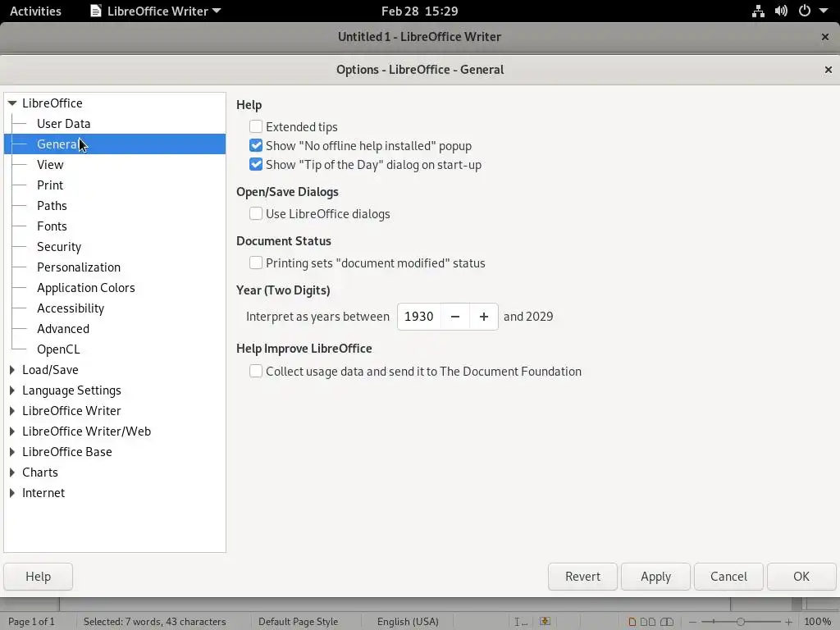Expand the LibreOffice Base tree node
This screenshot has width=840, height=630.
click(12, 452)
